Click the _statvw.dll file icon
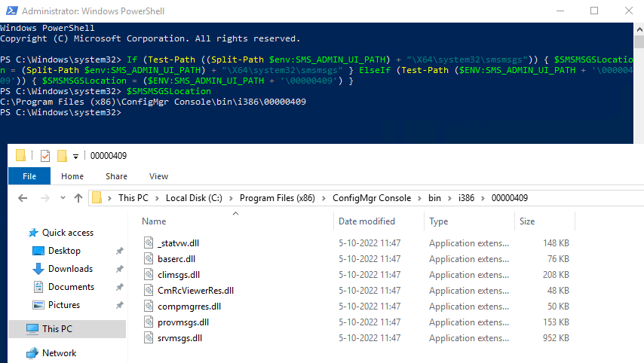The image size is (644, 363). [149, 243]
